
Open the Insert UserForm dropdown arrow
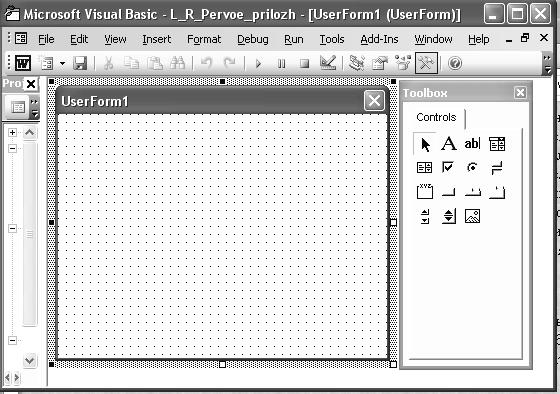tap(62, 64)
